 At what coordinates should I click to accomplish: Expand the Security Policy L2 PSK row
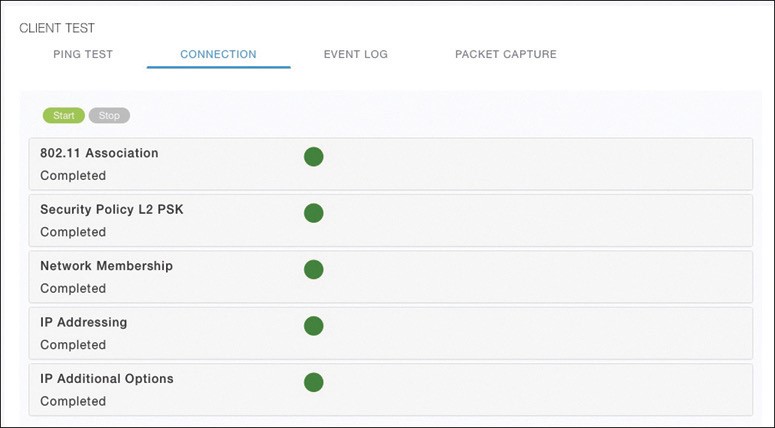(390, 220)
